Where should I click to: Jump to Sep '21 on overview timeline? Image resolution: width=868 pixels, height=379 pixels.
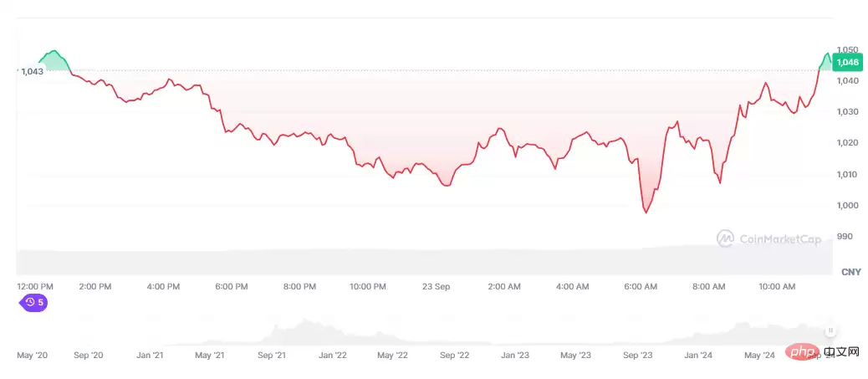(x=271, y=356)
